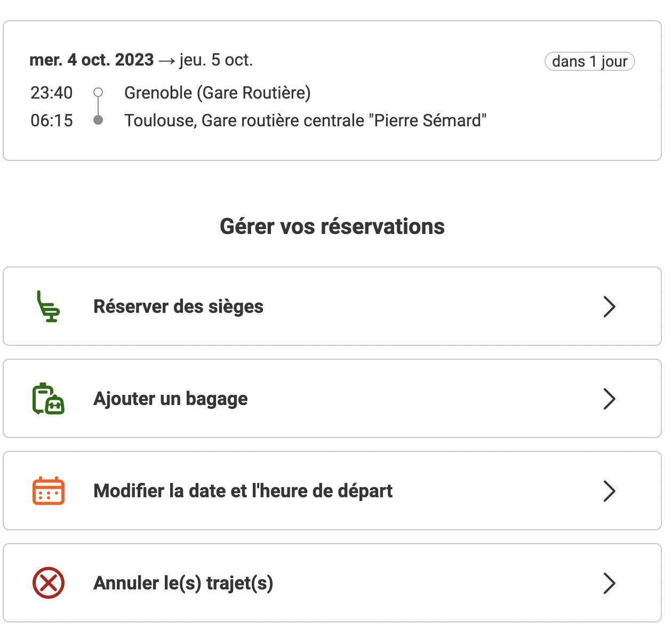Click the trip date "mer. 4 oct. 2023"

[92, 60]
